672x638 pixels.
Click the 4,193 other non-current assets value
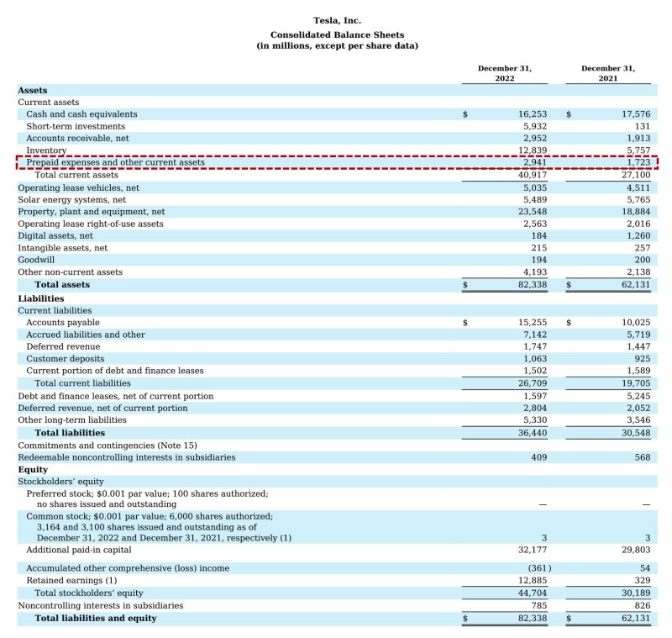coord(535,272)
